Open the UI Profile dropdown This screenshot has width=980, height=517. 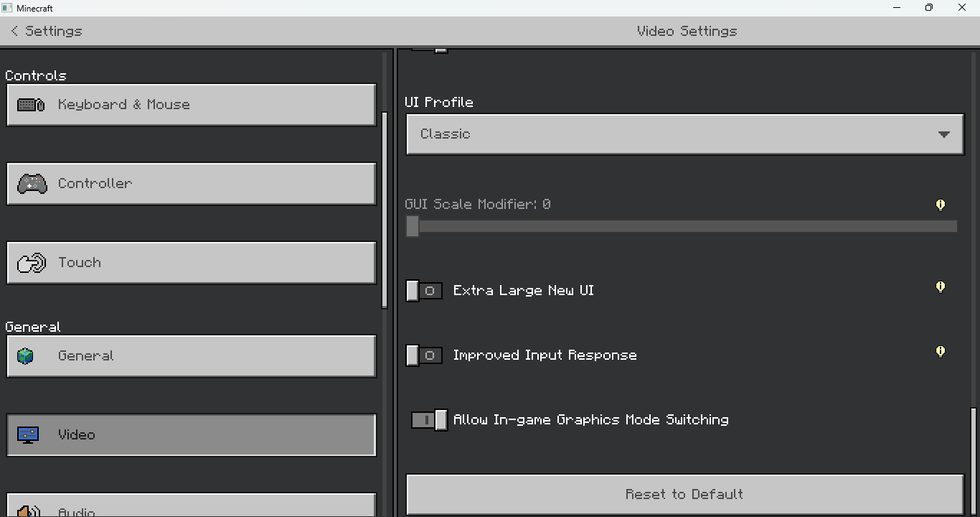point(684,134)
